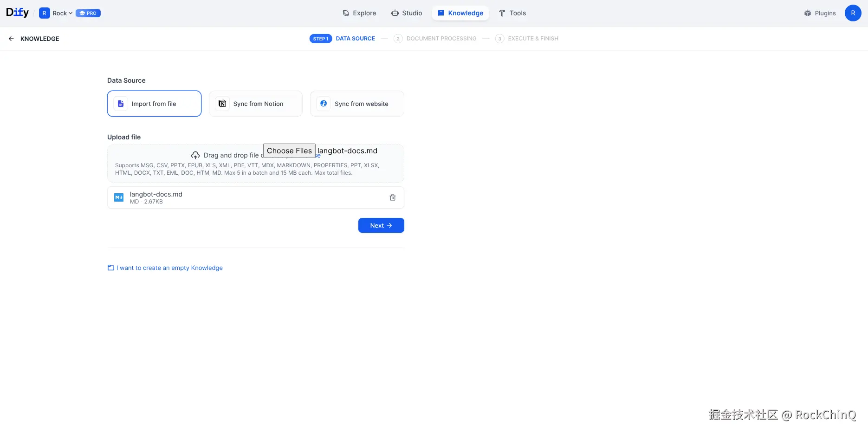Click the Tools hammer icon
The height and width of the screenshot is (433, 868).
(x=502, y=13)
